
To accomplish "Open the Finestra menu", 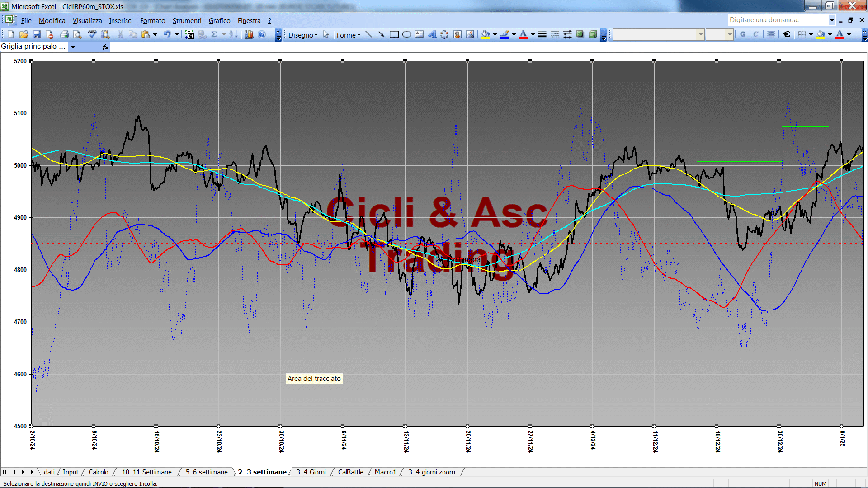I will tap(249, 20).
